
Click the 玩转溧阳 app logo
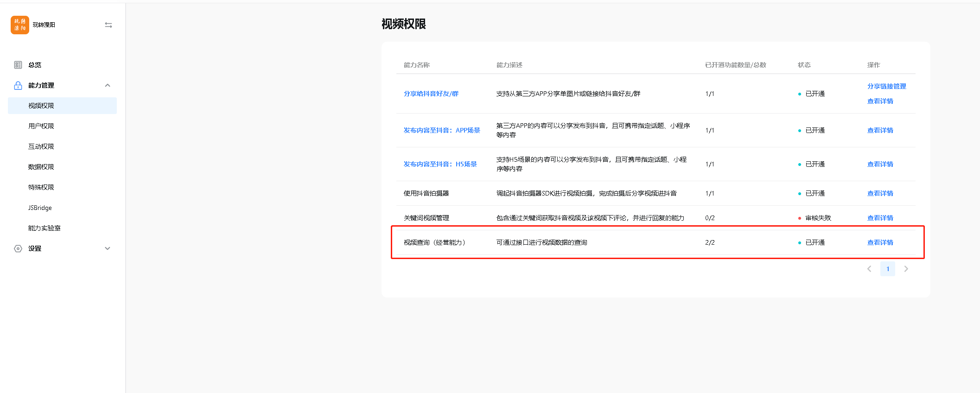coord(19,25)
